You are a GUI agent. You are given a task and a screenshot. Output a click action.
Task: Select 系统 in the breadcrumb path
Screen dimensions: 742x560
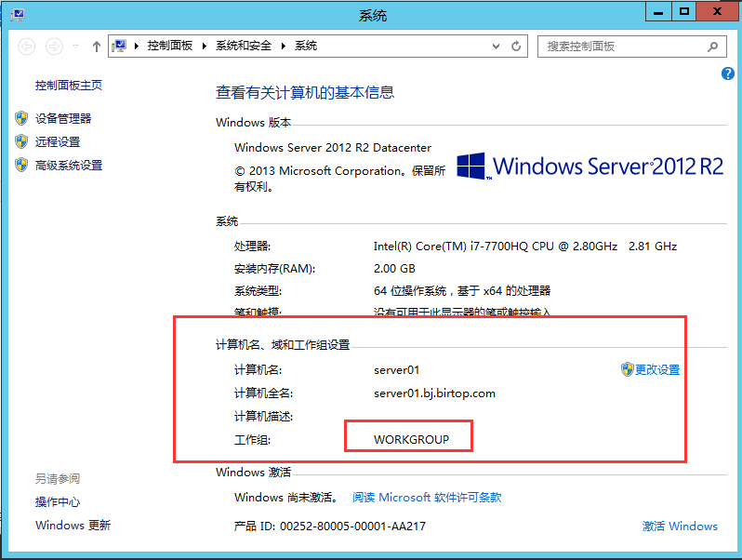pos(306,46)
